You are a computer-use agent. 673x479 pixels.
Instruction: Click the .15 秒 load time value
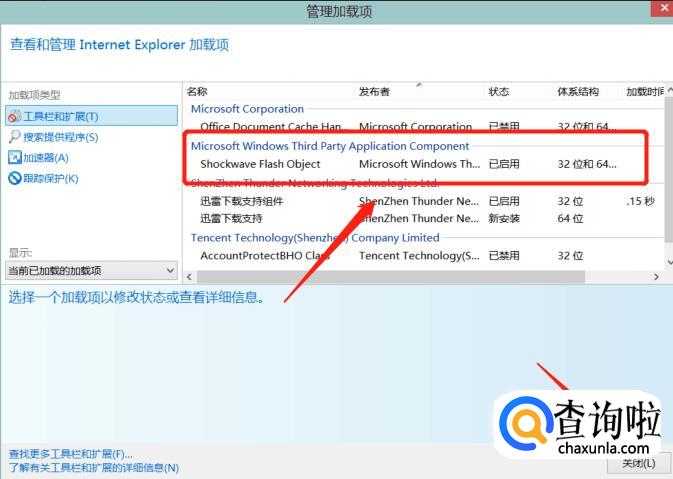pyautogui.click(x=640, y=201)
